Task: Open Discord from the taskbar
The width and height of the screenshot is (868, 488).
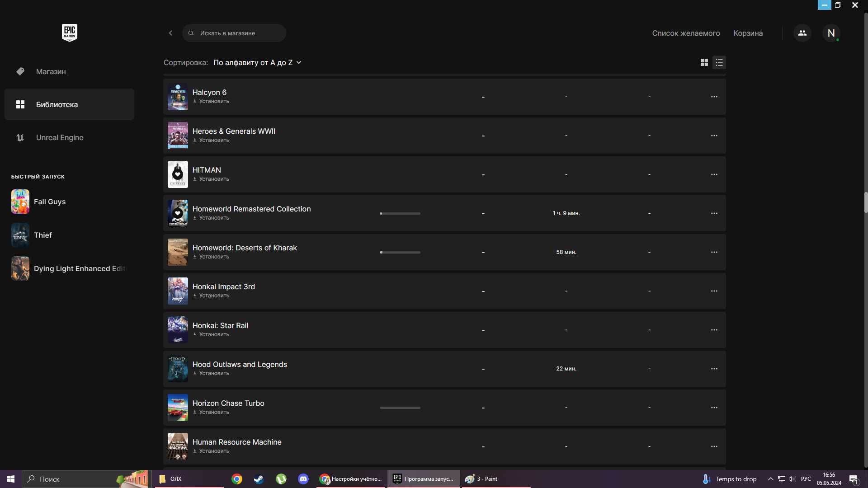Action: 303,479
